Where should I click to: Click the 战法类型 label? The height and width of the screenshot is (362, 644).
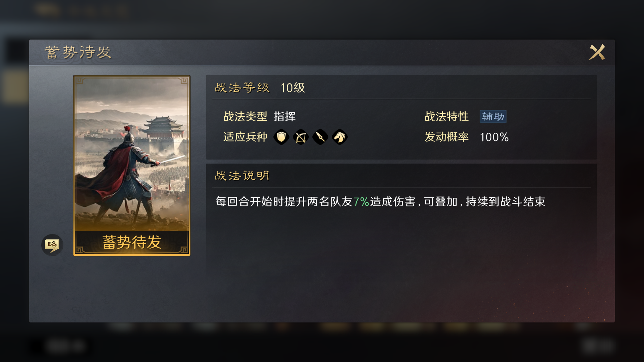point(245,117)
